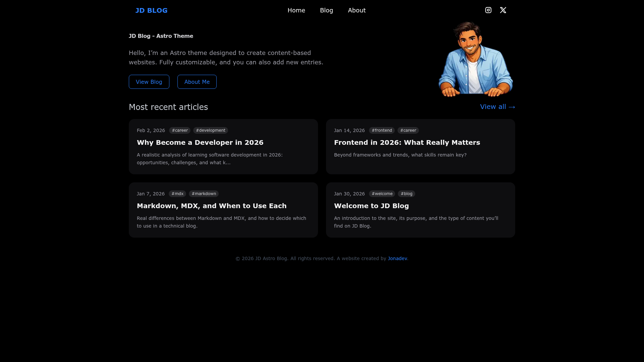
Task: Select #career tag on Jan 14 article
Action: click(408, 130)
